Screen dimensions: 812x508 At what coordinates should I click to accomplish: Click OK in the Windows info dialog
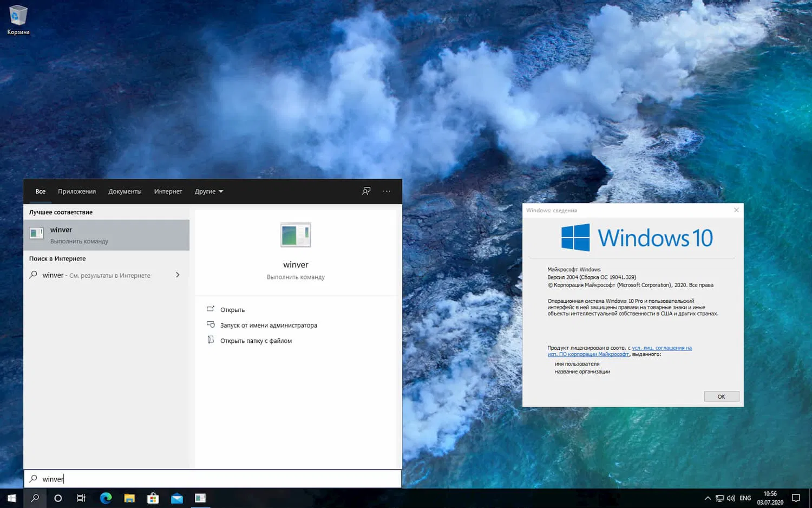tap(722, 396)
